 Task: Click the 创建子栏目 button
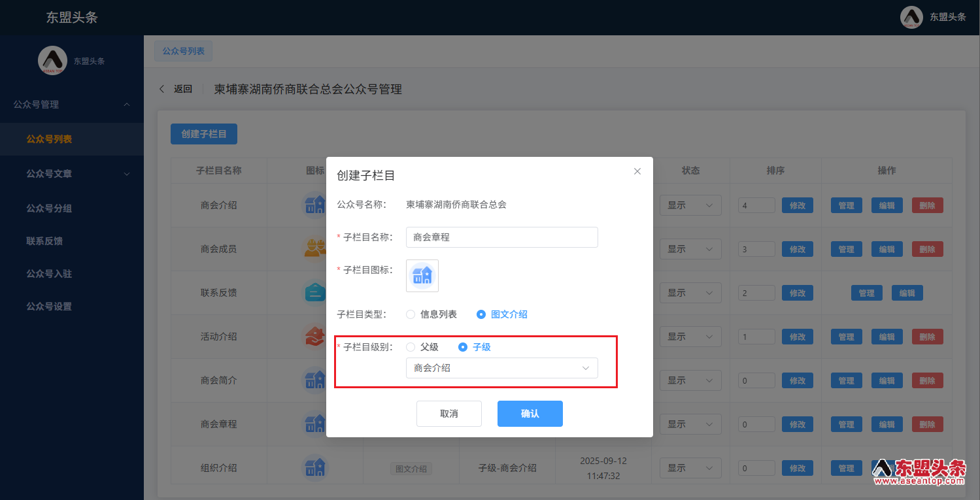click(204, 134)
